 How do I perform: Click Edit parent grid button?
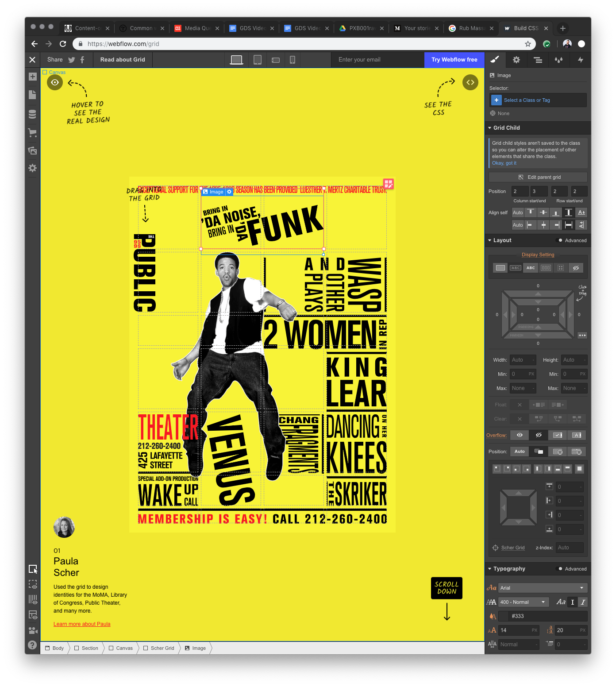point(538,177)
